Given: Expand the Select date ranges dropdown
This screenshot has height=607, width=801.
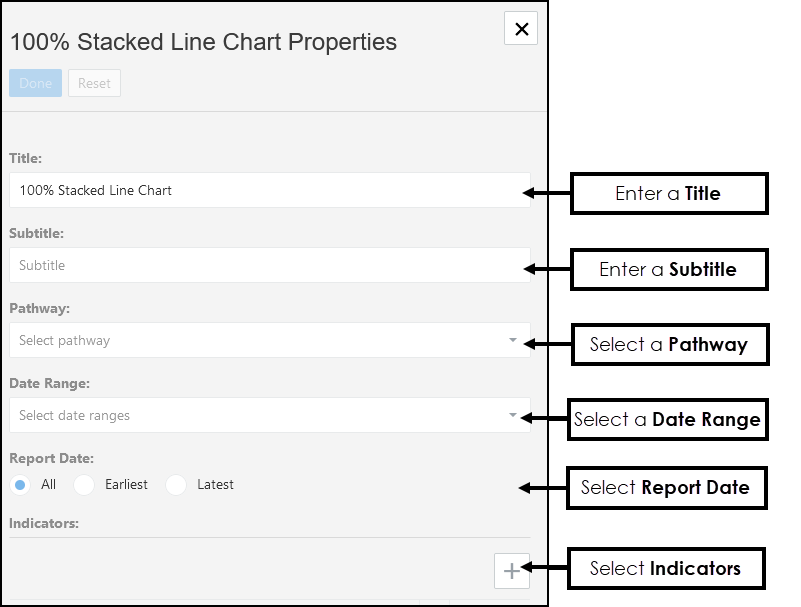Looking at the screenshot, I should 260,415.
